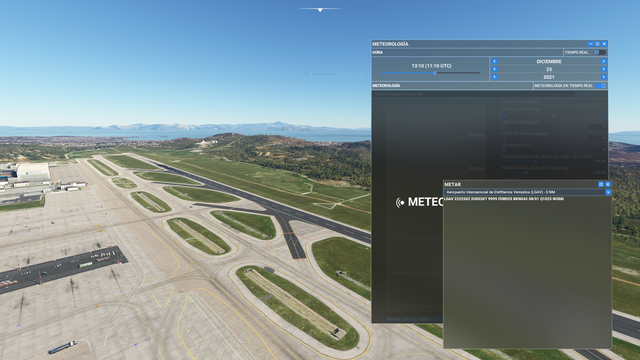Detach the Meteorología window to popout
This screenshot has height=360, width=640.
pos(597,44)
